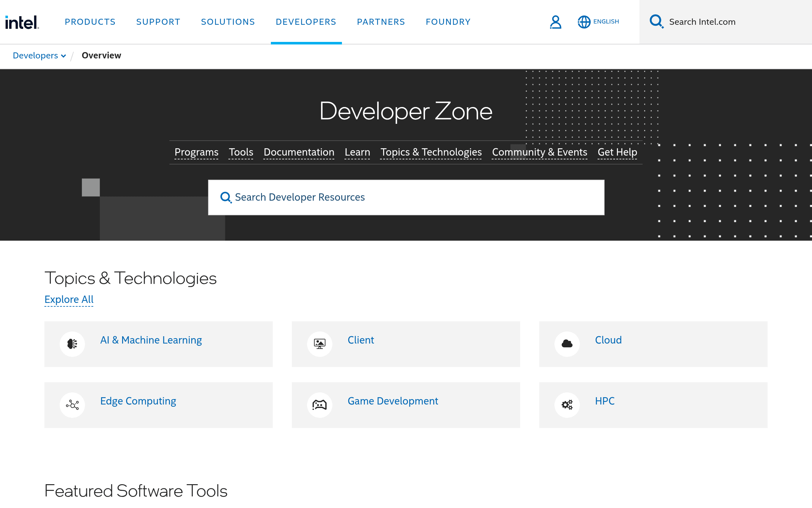The height and width of the screenshot is (508, 812).
Task: Open the FOUNDRY menu
Action: click(448, 22)
